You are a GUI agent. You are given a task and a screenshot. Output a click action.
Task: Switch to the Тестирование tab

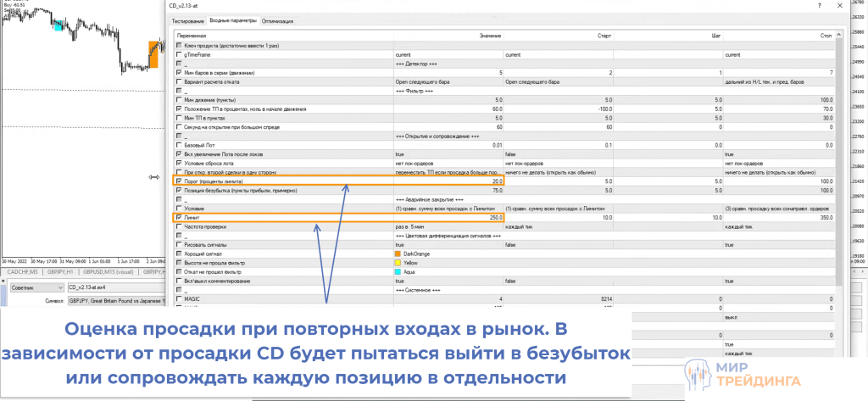click(x=187, y=19)
